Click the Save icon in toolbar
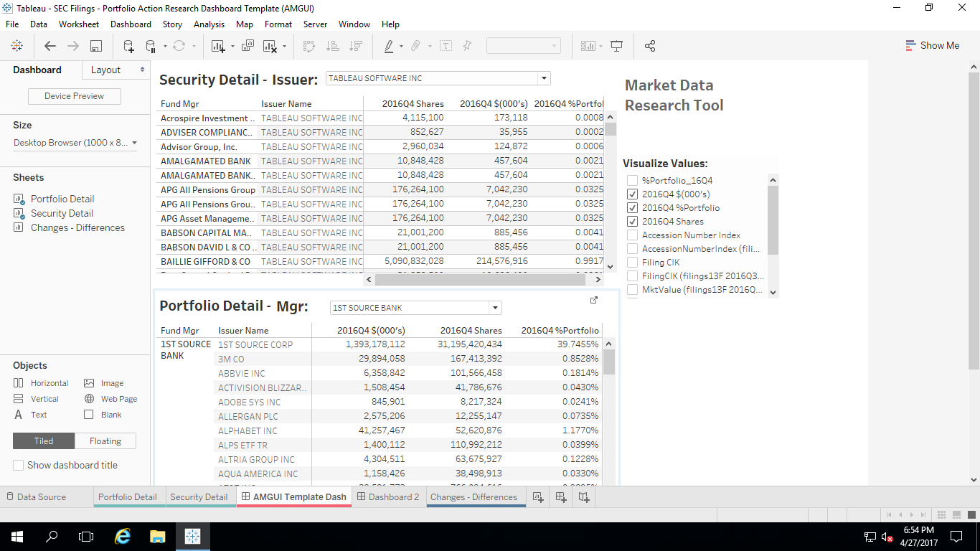This screenshot has width=980, height=551. coord(95,46)
